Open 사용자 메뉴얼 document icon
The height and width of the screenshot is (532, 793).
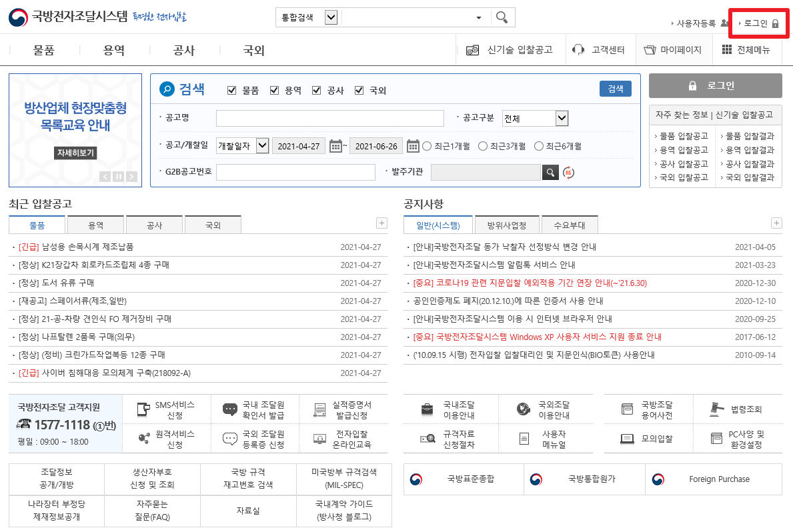coord(524,439)
